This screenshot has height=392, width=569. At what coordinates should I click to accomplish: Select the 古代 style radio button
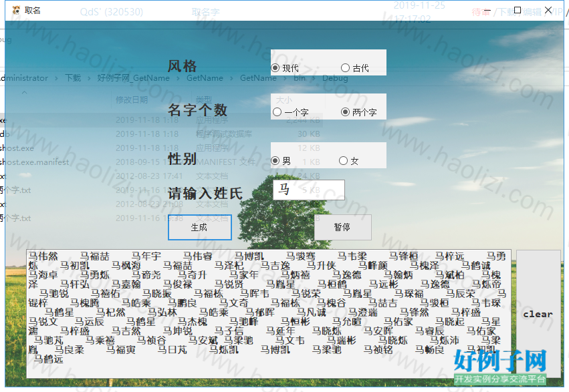coord(355,68)
